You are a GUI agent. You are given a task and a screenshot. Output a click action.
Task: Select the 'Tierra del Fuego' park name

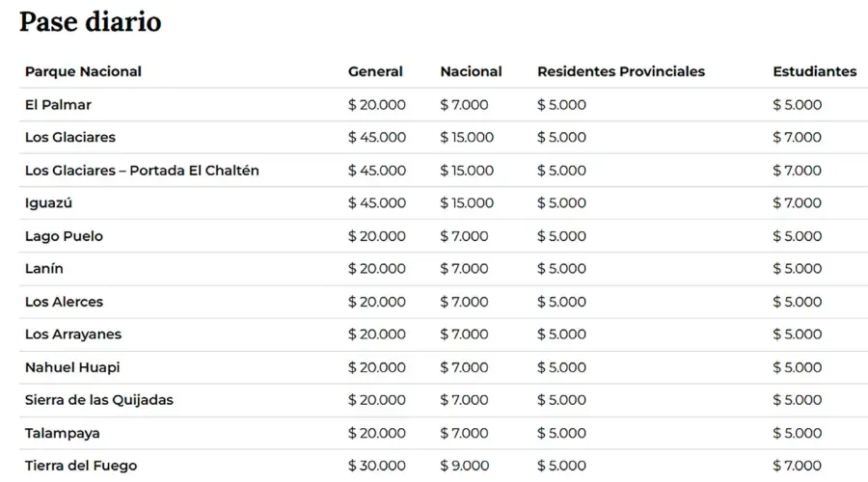click(x=81, y=466)
